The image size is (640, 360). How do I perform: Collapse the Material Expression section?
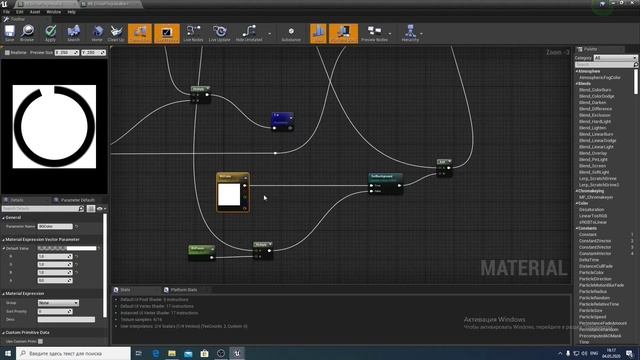pos(4,294)
